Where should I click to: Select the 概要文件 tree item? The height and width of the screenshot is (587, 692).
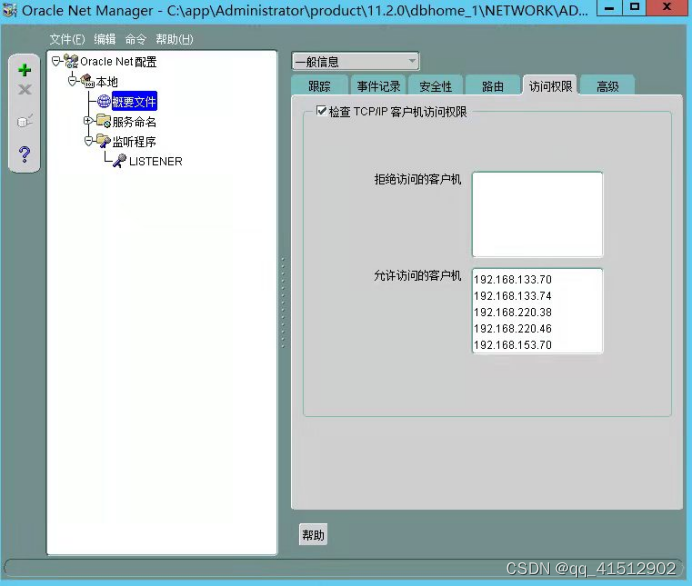(134, 101)
